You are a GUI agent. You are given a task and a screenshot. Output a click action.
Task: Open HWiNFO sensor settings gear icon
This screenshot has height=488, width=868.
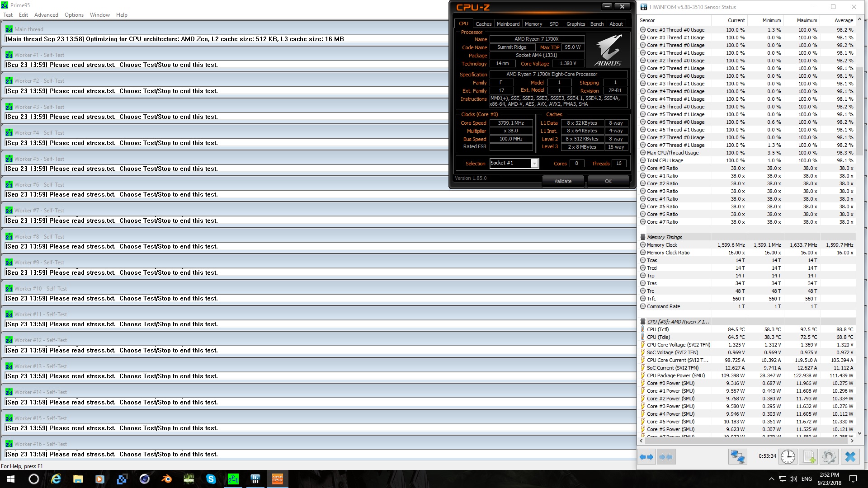click(829, 457)
